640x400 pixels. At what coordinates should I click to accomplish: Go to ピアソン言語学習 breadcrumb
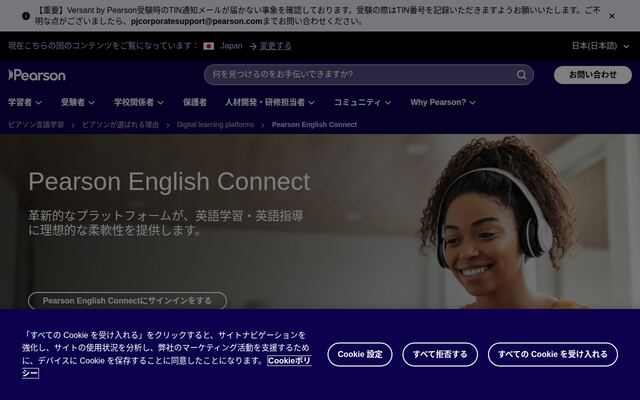(x=36, y=125)
